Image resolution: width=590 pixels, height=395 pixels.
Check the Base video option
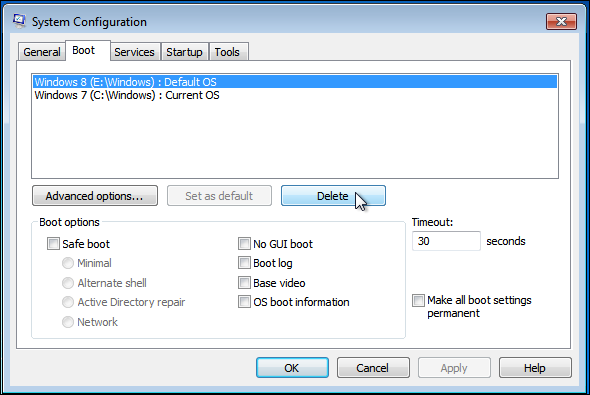(244, 283)
